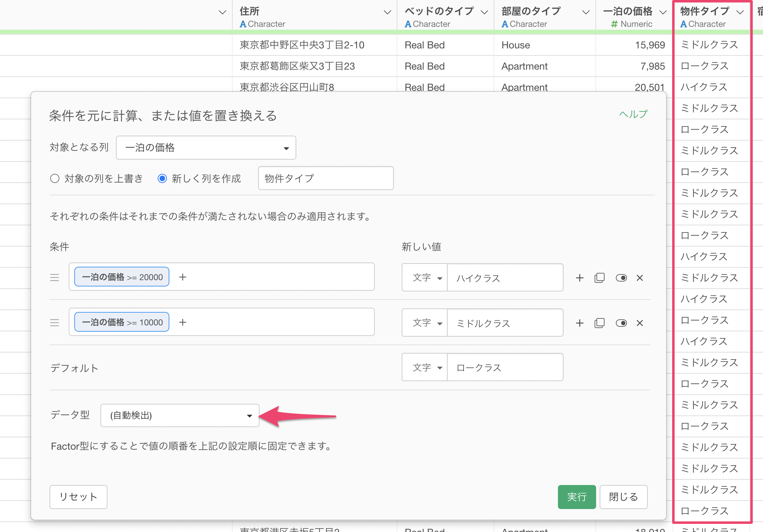Viewport: 763px width, 532px height.
Task: Open the ヘルプ link
Action: click(633, 114)
